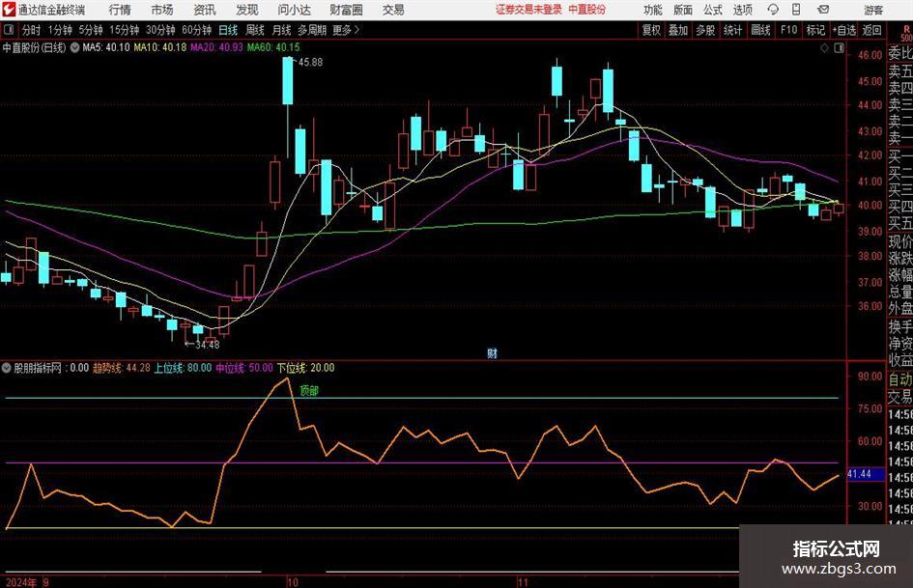Click the month 11 marker on timeline

[523, 582]
